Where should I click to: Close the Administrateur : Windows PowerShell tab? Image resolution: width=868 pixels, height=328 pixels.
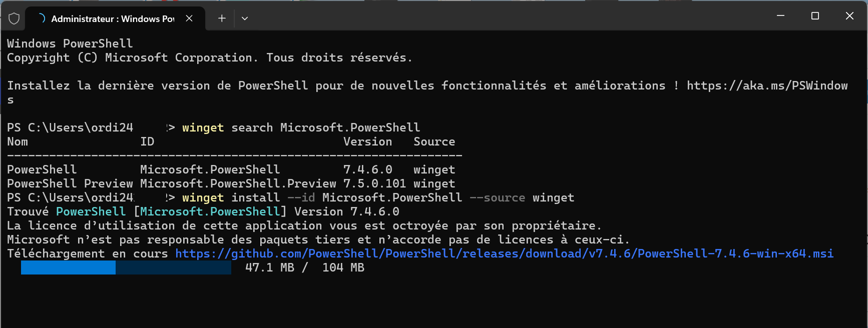(189, 18)
